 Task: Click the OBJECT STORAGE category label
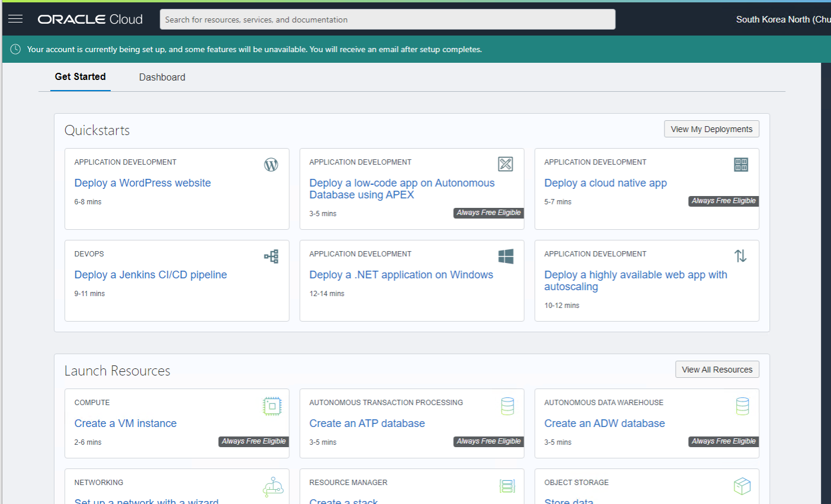click(x=576, y=483)
